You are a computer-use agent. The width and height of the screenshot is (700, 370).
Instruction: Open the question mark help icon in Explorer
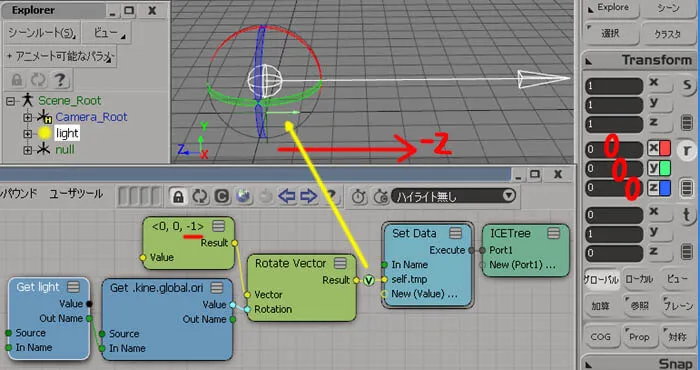60,80
